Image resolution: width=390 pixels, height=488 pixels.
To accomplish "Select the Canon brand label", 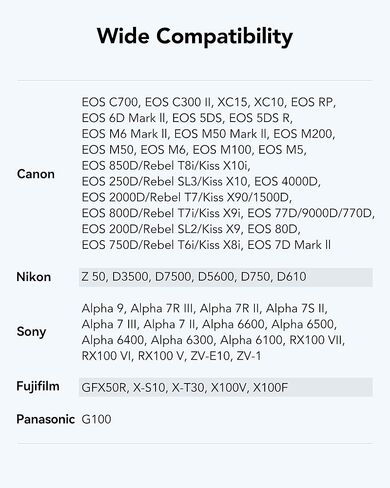I will (x=36, y=174).
